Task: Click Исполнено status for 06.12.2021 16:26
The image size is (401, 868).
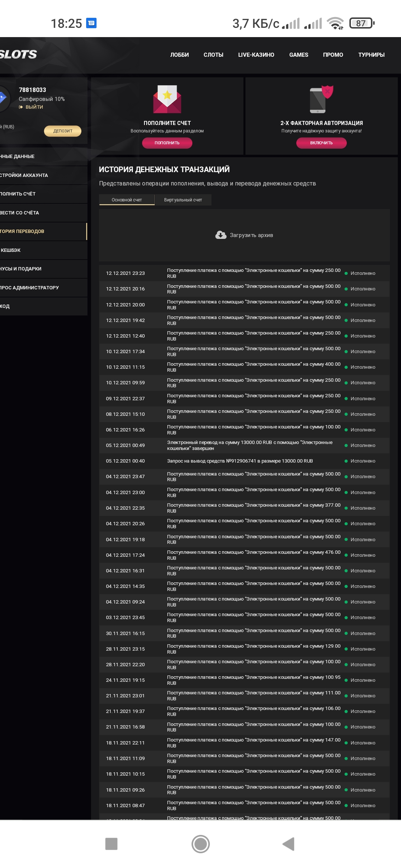Action: pos(363,430)
